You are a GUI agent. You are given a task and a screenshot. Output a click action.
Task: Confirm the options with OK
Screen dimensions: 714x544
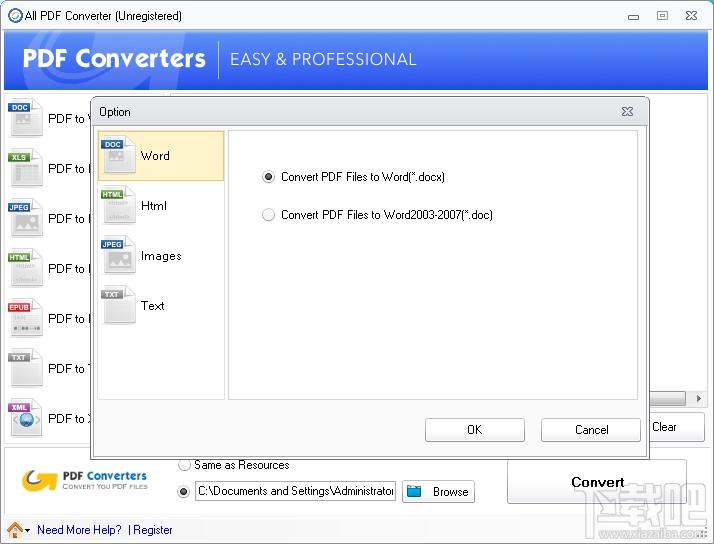(x=474, y=430)
